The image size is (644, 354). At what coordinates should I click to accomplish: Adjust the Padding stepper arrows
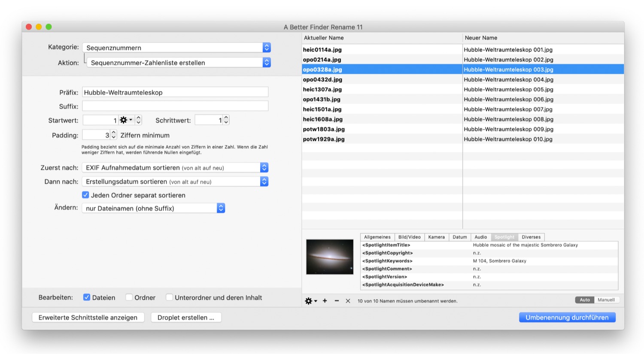point(113,135)
